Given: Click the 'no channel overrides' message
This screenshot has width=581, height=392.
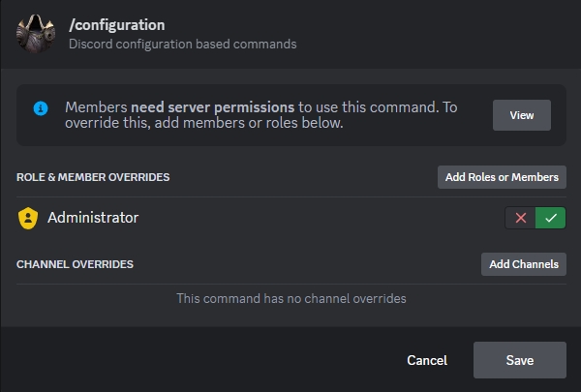Looking at the screenshot, I should [x=290, y=298].
